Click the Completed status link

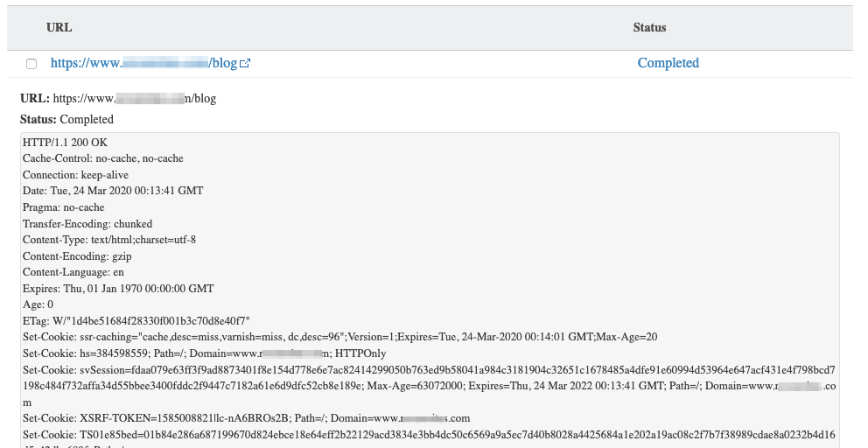(668, 63)
